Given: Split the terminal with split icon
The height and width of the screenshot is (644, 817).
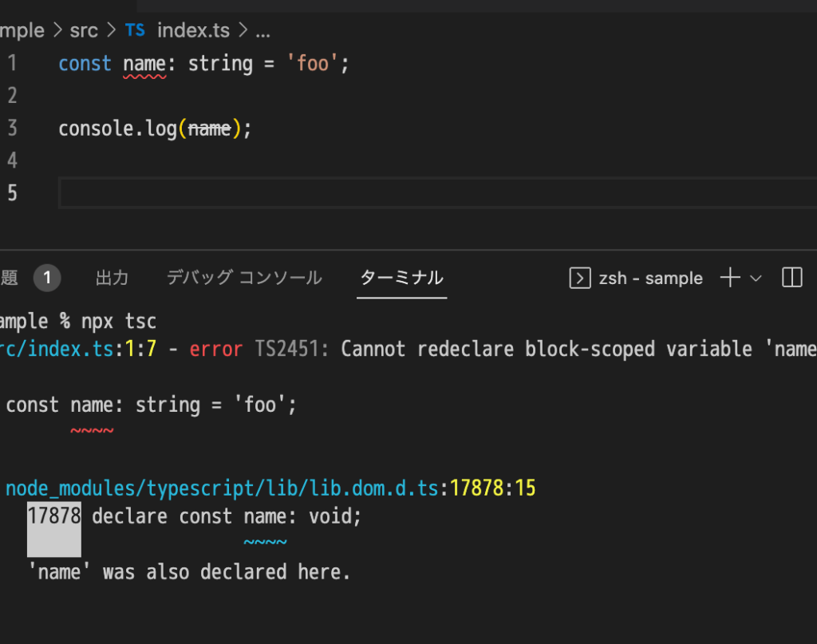Looking at the screenshot, I should coord(792,277).
